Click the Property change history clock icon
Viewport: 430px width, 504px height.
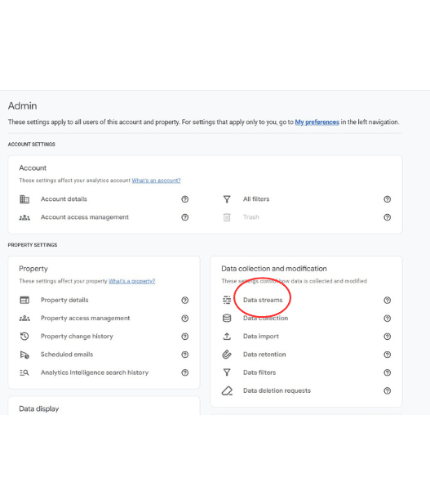coord(24,337)
